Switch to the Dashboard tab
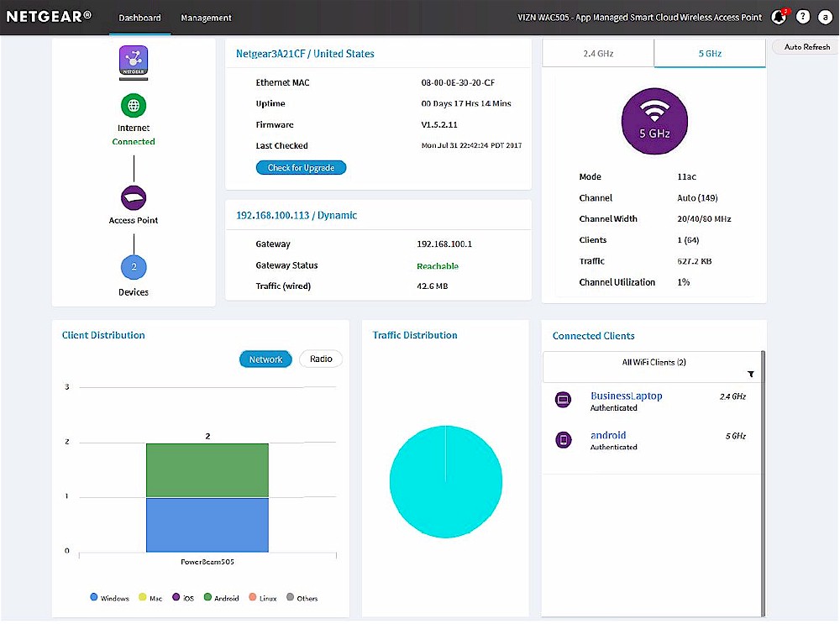 point(139,18)
